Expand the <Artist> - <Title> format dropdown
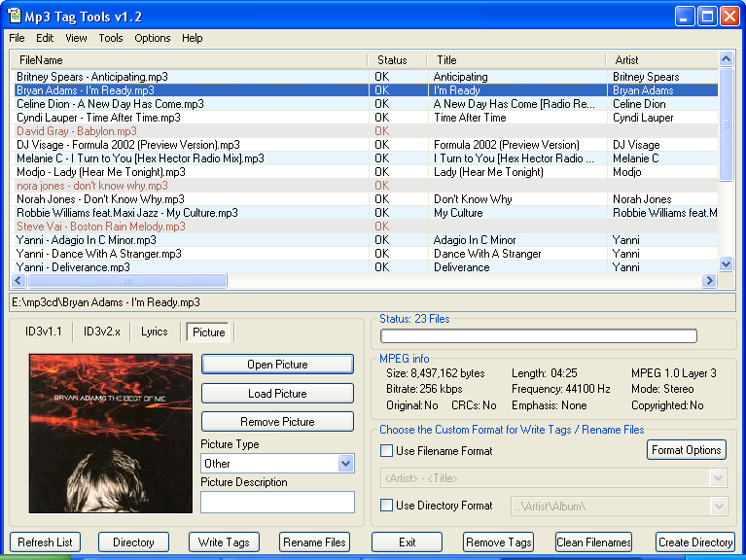746x560 pixels. [x=719, y=477]
